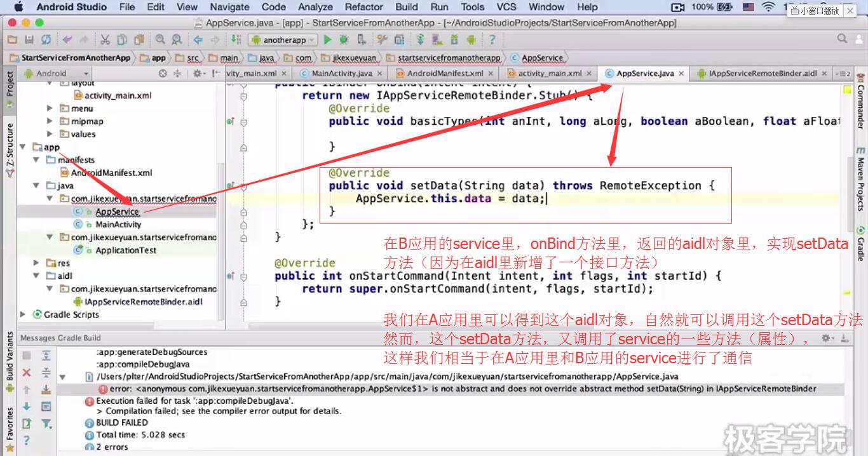868x456 pixels.
Task: Click the Save All disk icon
Action: 29,39
